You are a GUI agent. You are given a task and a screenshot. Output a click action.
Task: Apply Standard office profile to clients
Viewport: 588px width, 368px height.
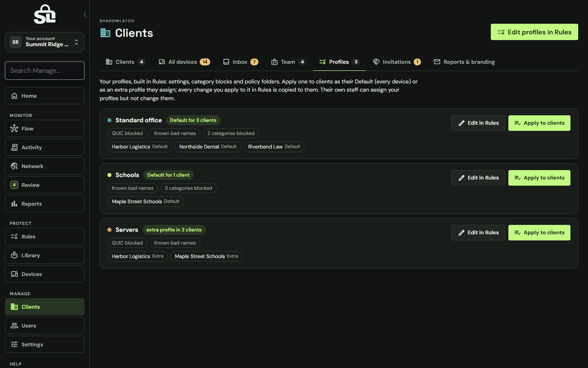(x=539, y=123)
